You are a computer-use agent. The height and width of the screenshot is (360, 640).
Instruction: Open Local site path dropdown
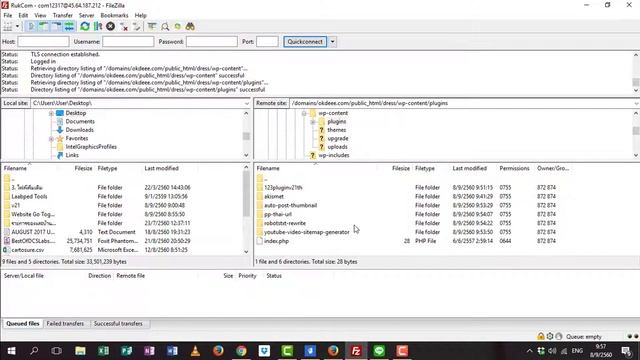[x=247, y=104]
